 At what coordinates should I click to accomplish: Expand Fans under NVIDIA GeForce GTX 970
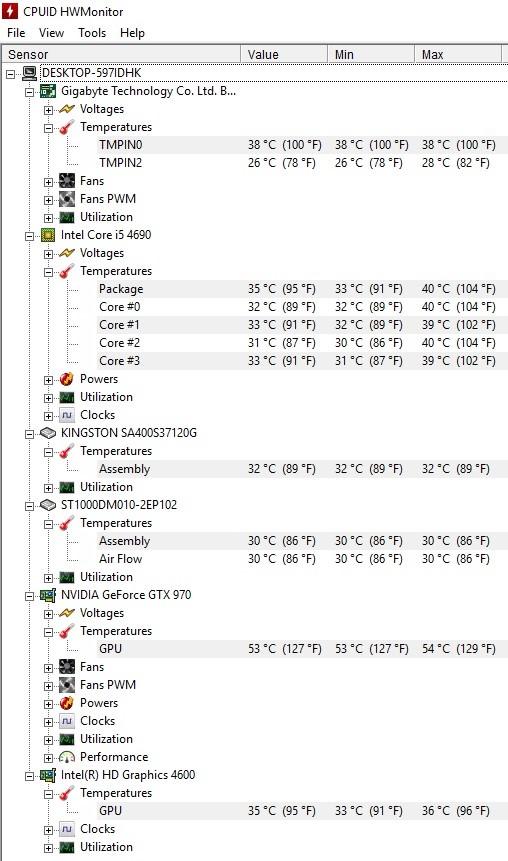point(48,668)
